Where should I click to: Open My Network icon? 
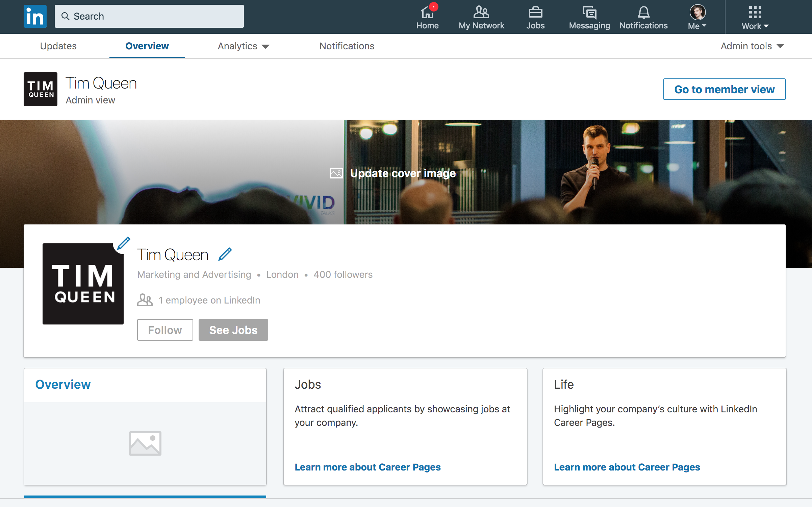(x=481, y=13)
